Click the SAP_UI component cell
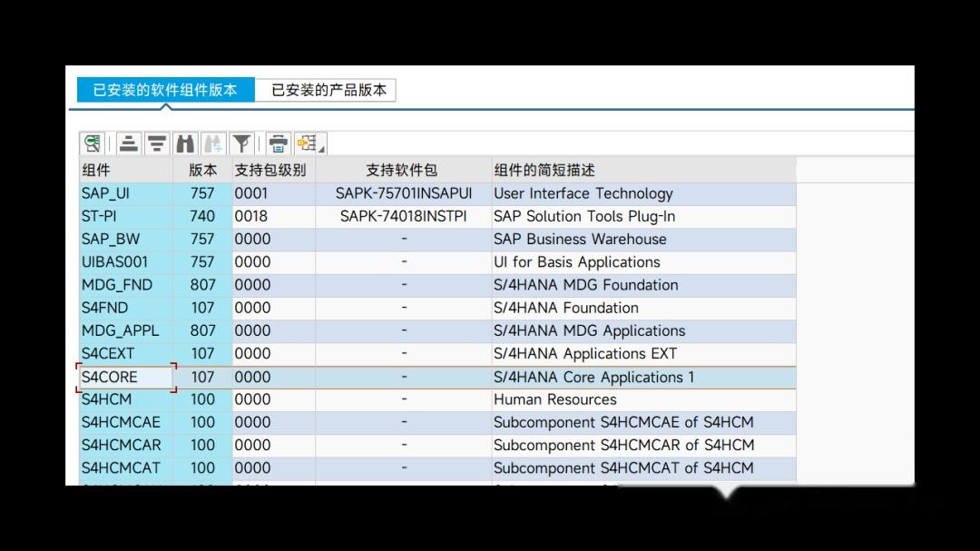 click(125, 193)
